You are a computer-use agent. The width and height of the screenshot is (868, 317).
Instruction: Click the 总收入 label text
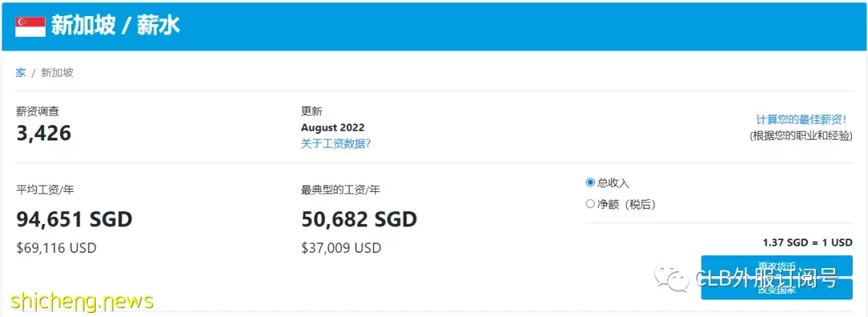[613, 183]
